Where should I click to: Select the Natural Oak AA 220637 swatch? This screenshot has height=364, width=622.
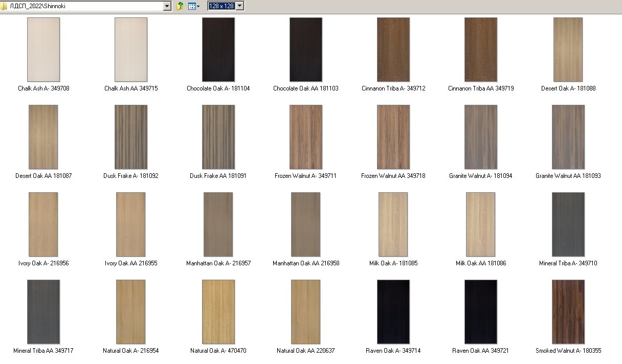click(306, 312)
